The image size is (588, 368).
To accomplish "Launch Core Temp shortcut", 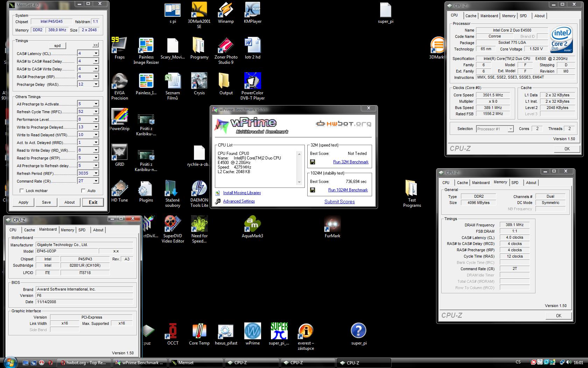I will [x=199, y=335].
